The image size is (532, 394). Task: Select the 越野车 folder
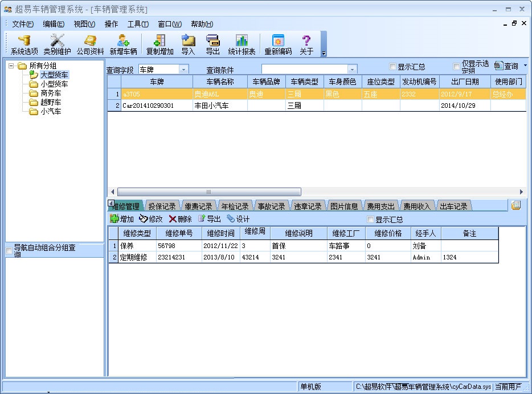pyautogui.click(x=51, y=102)
